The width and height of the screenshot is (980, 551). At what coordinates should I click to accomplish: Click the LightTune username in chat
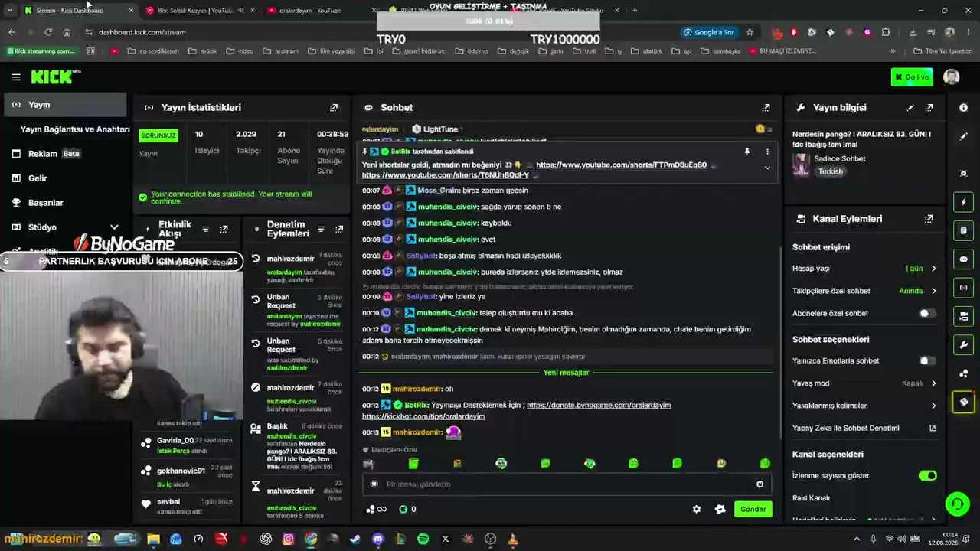click(x=440, y=129)
